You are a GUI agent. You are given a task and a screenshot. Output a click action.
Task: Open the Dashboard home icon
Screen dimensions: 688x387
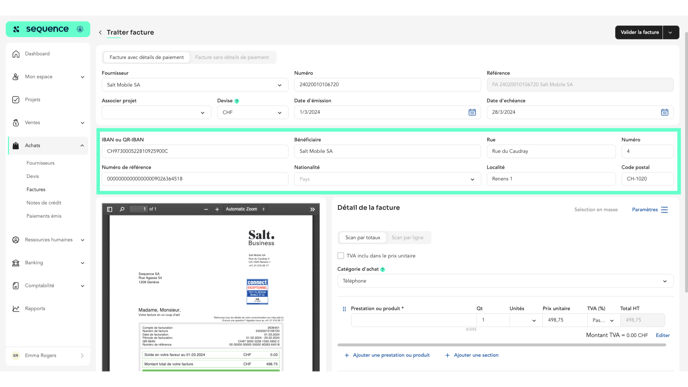[x=16, y=54]
